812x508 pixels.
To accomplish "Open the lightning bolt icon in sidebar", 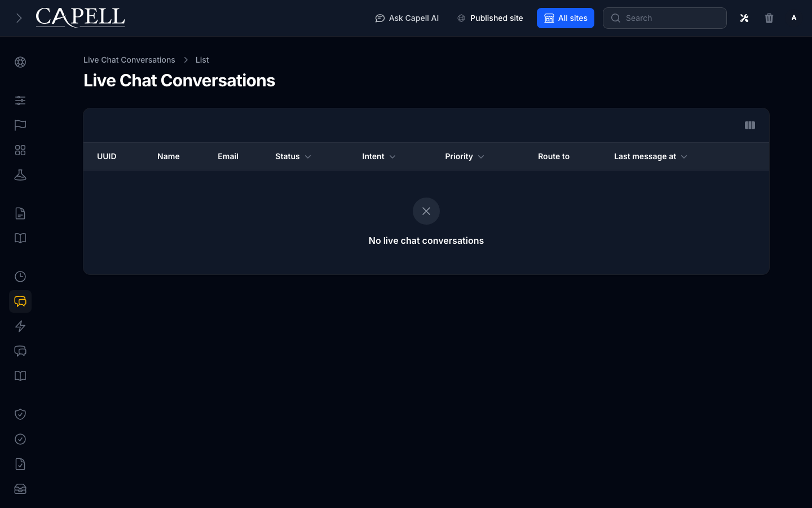I will [x=20, y=326].
